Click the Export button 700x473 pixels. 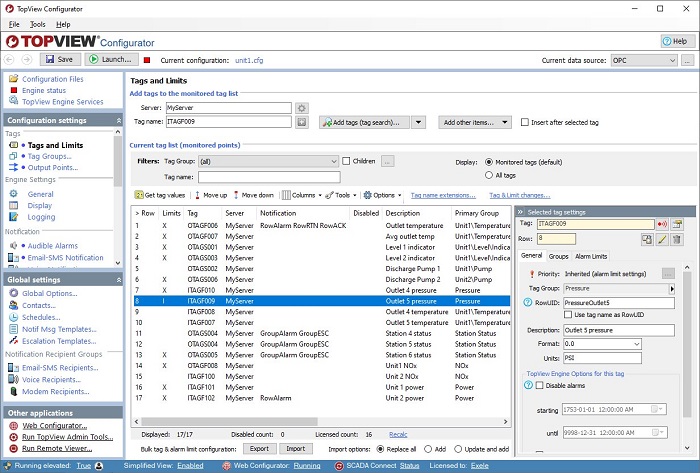point(259,449)
